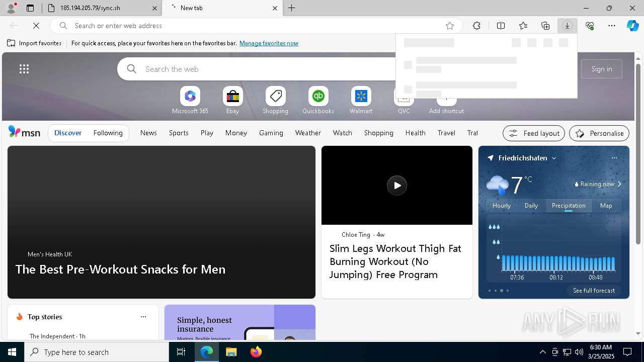Open the Collections icon
This screenshot has height=362, width=644.
pyautogui.click(x=545, y=26)
